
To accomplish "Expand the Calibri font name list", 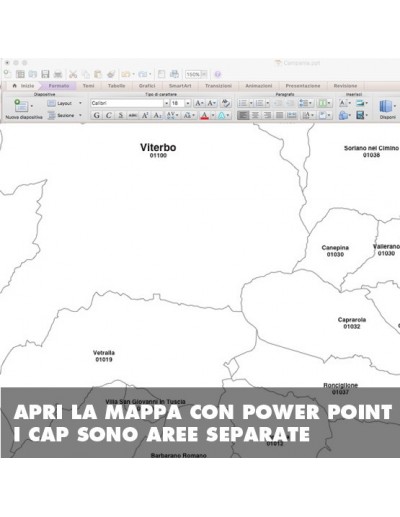I will [x=166, y=103].
